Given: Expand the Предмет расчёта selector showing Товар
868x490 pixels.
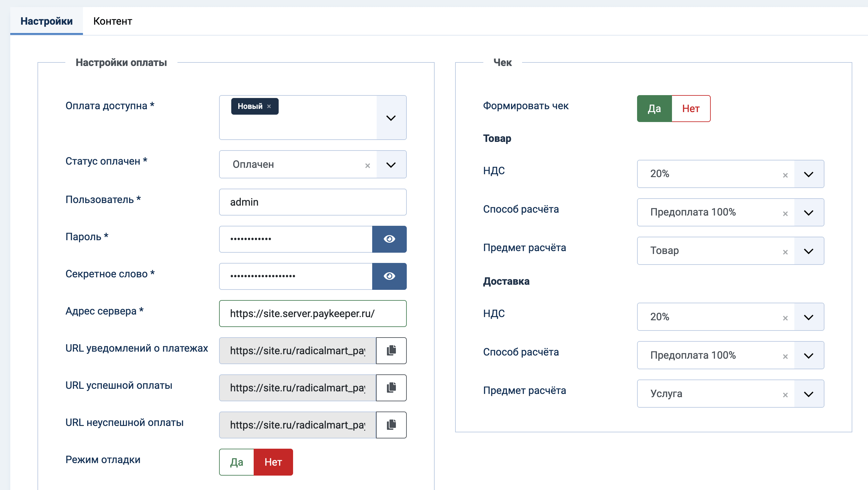Looking at the screenshot, I should coord(809,251).
